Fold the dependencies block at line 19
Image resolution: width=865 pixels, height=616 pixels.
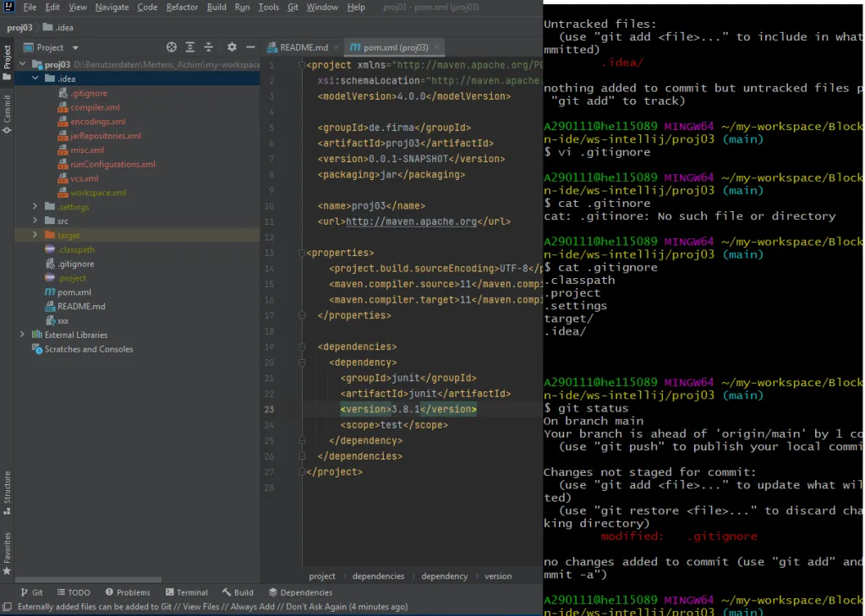pyautogui.click(x=302, y=346)
